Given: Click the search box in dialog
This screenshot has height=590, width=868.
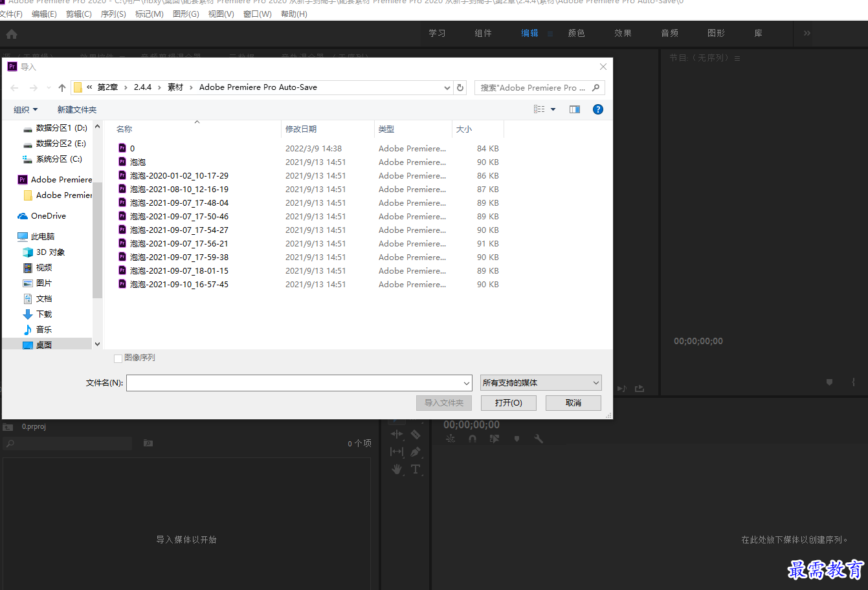Looking at the screenshot, I should pos(540,87).
